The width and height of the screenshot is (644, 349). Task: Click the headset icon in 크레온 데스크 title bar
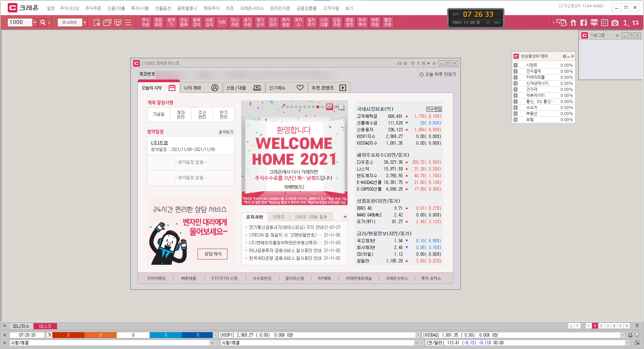click(x=399, y=63)
